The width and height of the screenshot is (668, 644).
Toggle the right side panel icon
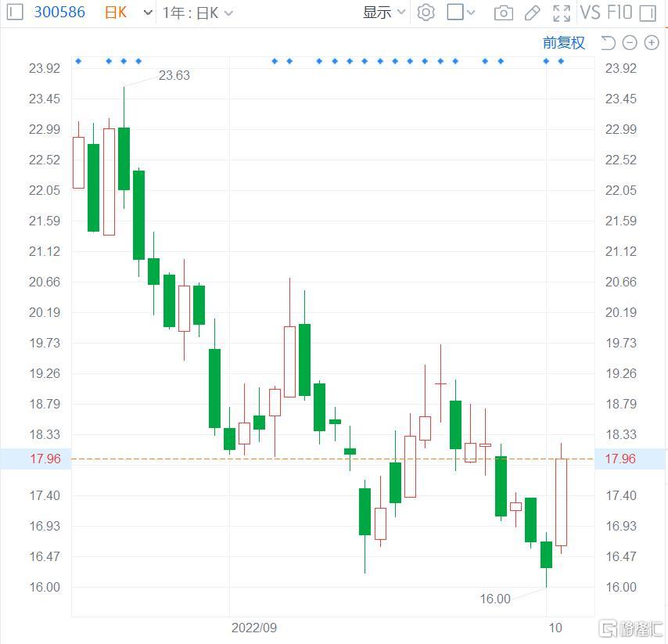click(648, 13)
